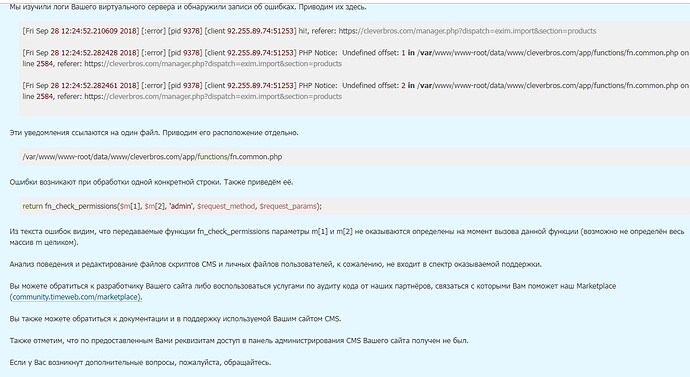Click the closing line 'Если у Вас возникнут'
This screenshot has height=377, width=690.
(140, 362)
